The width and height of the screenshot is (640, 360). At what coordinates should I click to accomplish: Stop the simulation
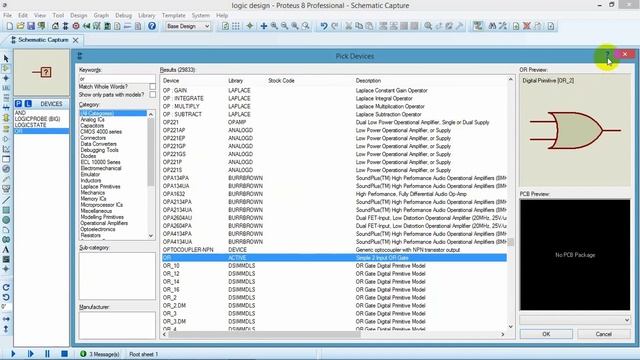[64, 354]
